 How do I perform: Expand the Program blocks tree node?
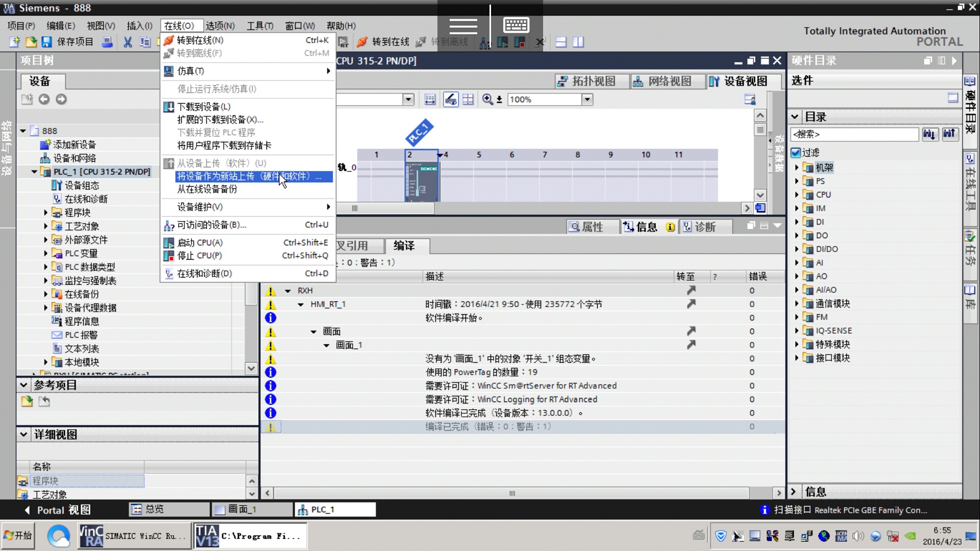[45, 212]
